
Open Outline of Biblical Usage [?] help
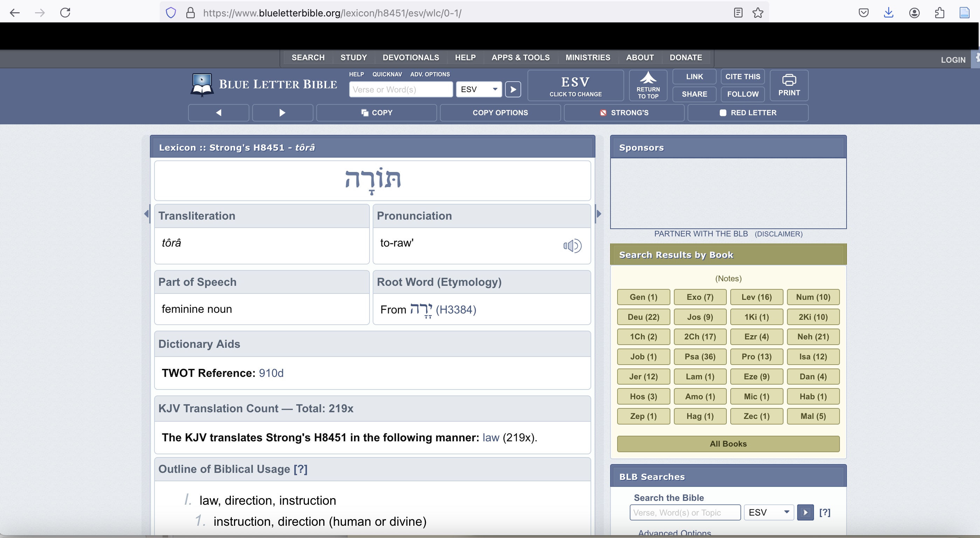300,469
